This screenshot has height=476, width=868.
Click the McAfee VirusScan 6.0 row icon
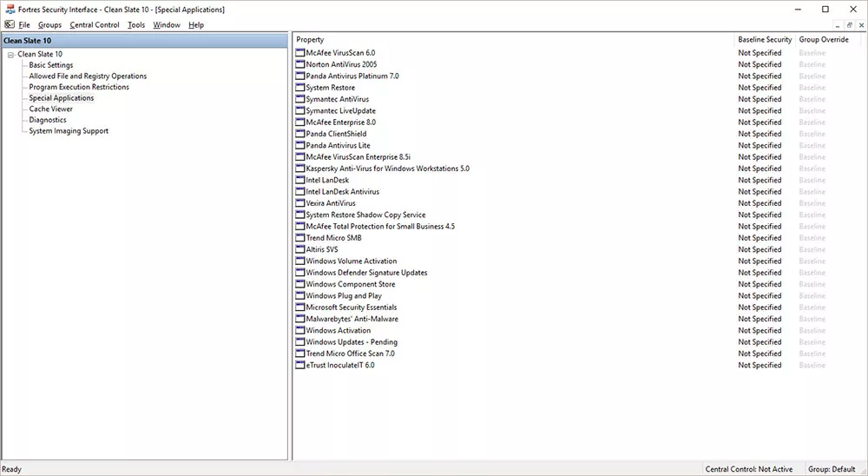pos(300,53)
